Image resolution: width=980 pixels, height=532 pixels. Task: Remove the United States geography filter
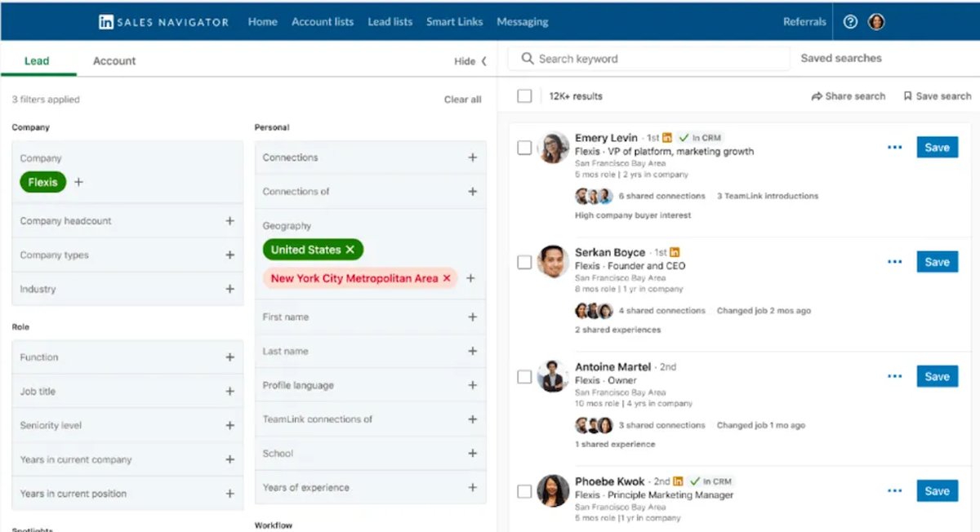click(x=350, y=250)
